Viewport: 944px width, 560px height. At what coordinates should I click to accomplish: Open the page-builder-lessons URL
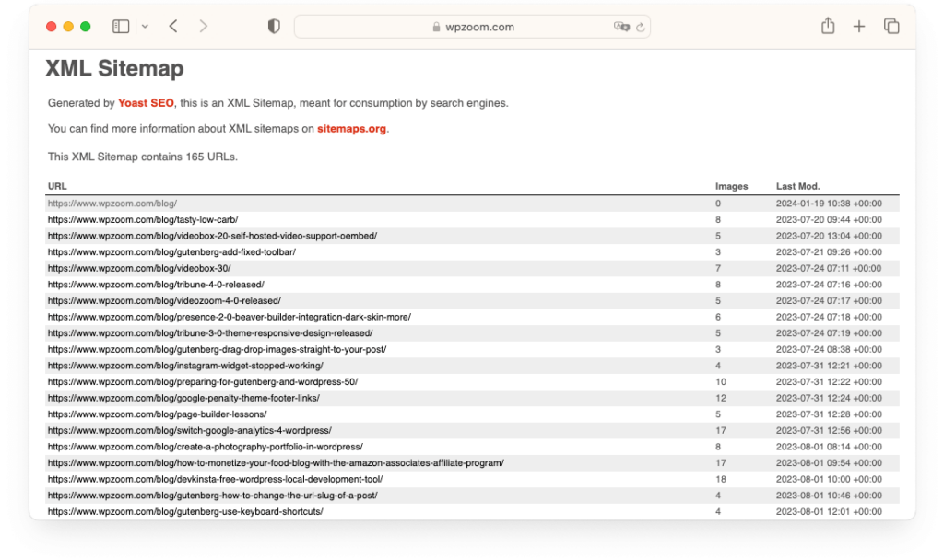click(x=157, y=414)
